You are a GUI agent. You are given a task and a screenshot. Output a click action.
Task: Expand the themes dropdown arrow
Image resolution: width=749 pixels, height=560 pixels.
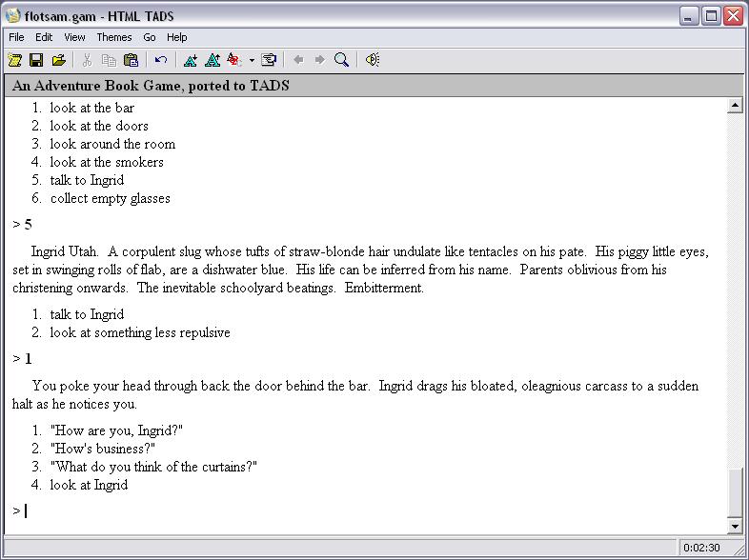click(252, 60)
